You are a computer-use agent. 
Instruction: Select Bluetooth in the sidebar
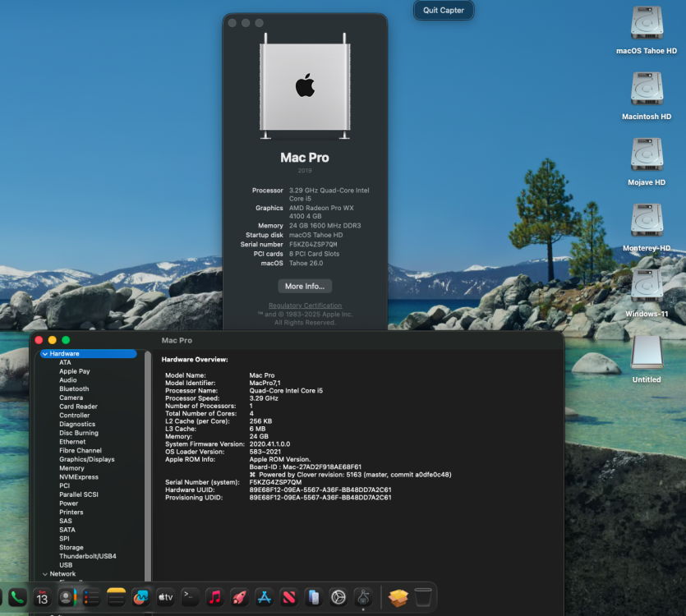click(74, 388)
